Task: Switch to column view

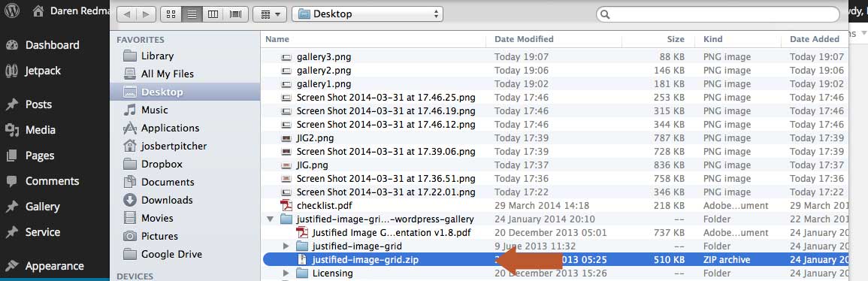Action: pyautogui.click(x=213, y=14)
